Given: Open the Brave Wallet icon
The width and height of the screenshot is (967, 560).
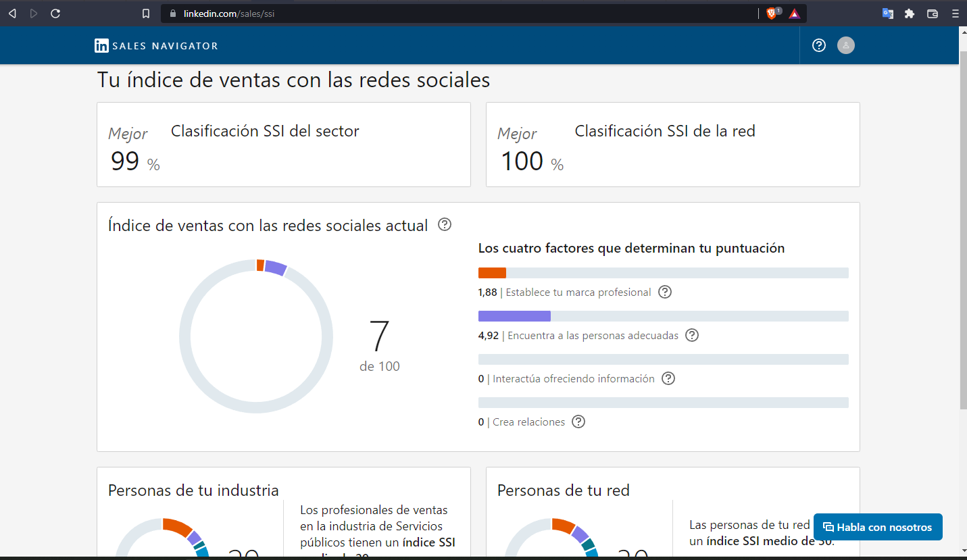Looking at the screenshot, I should 933,14.
